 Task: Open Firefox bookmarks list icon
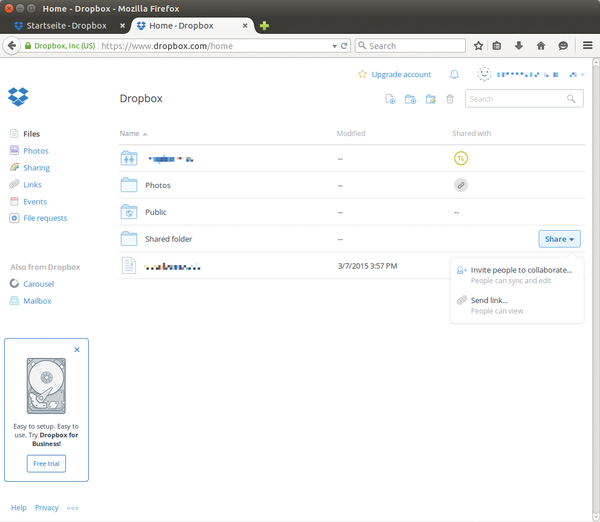coord(497,46)
